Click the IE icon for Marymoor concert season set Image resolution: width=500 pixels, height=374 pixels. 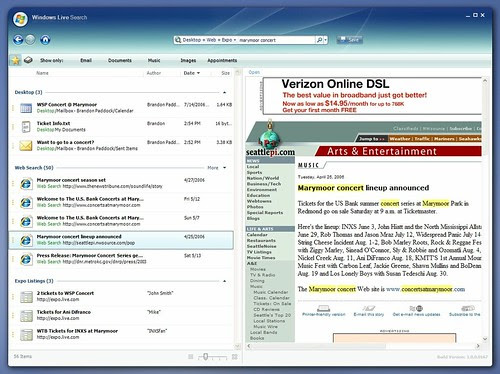coord(26,184)
